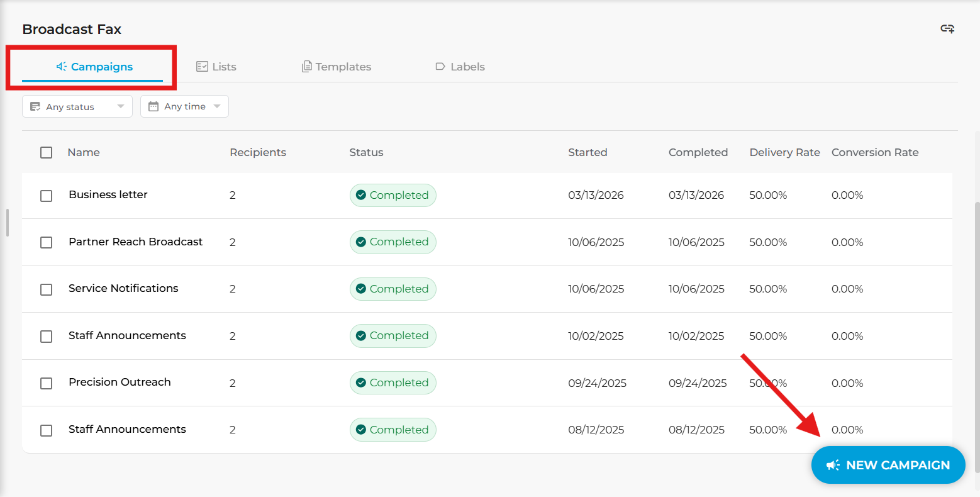Check the Business letter campaign checkbox
The width and height of the screenshot is (980, 497).
click(x=46, y=196)
